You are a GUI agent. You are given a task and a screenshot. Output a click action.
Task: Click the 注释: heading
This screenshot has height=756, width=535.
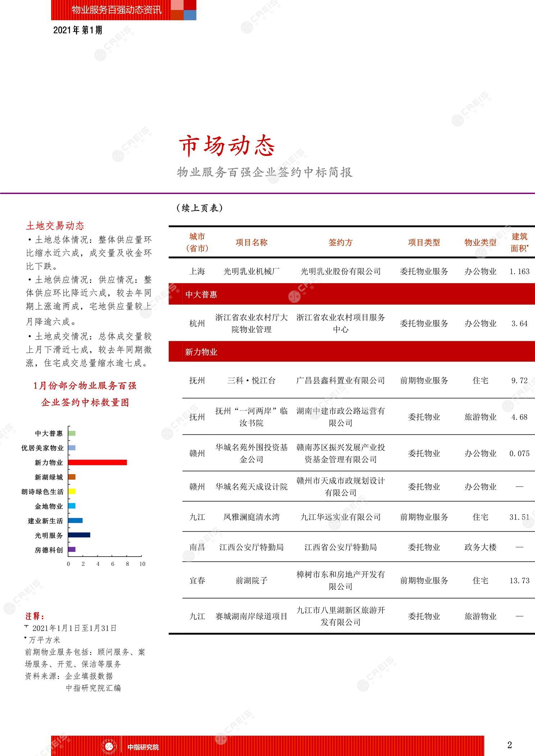click(35, 617)
